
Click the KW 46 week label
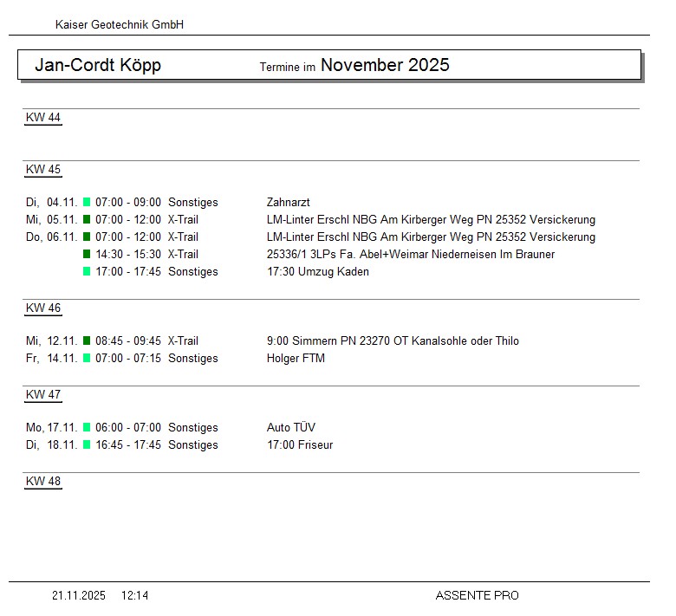(43, 308)
